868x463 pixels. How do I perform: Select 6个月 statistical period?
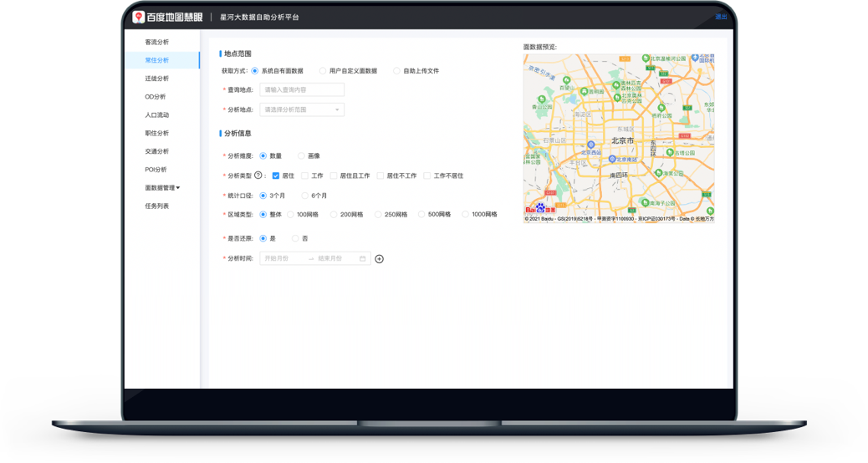pyautogui.click(x=304, y=196)
